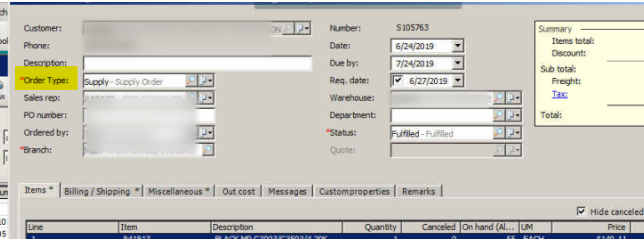Click the Order Type field value
Image resolution: width=644 pixels, height=239 pixels.
pos(134,81)
